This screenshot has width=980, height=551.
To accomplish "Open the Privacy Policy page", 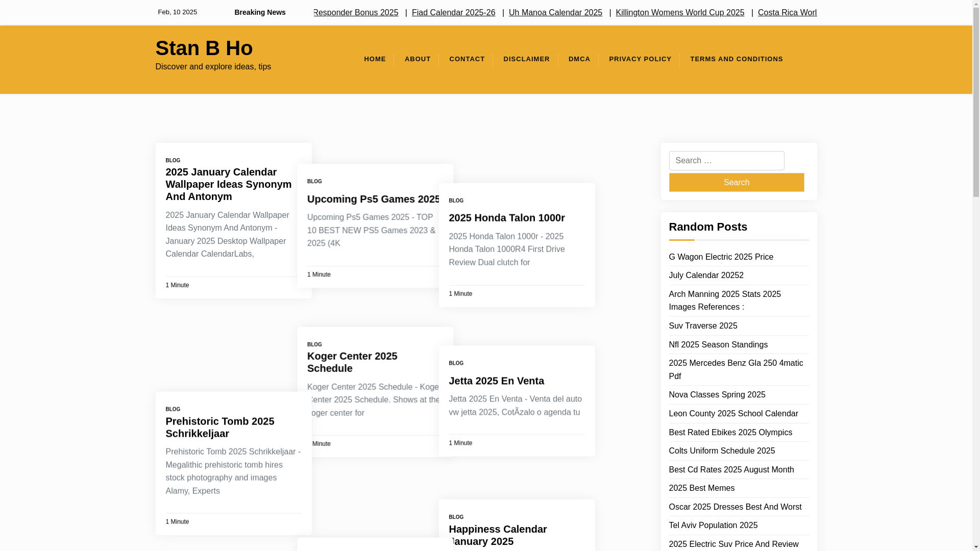I will [x=640, y=59].
